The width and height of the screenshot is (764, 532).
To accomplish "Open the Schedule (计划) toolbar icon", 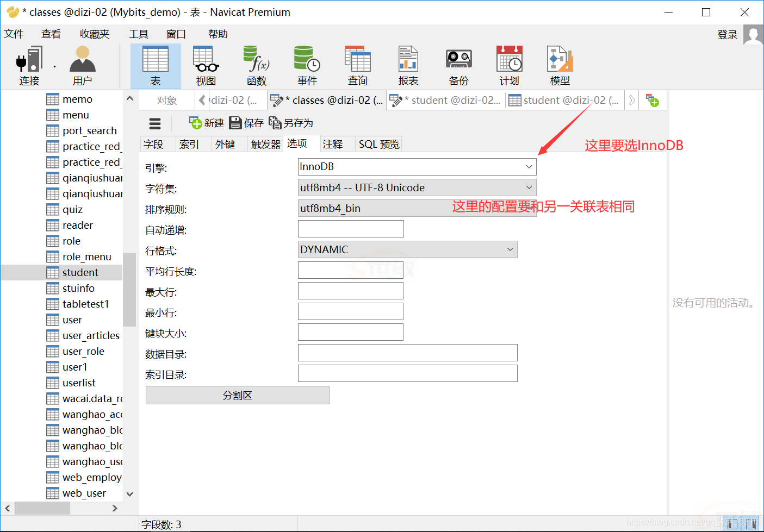I will [510, 66].
